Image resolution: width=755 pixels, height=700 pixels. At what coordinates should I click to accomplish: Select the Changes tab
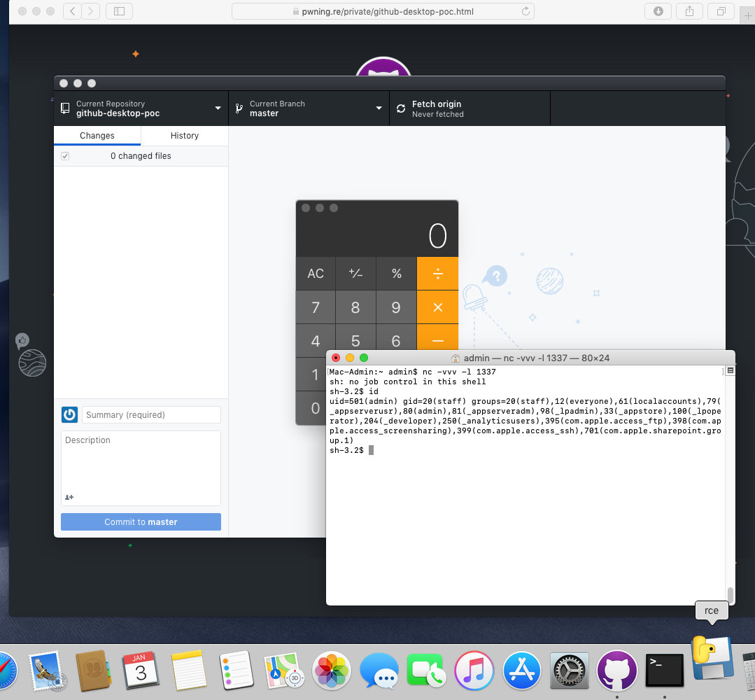click(x=97, y=136)
